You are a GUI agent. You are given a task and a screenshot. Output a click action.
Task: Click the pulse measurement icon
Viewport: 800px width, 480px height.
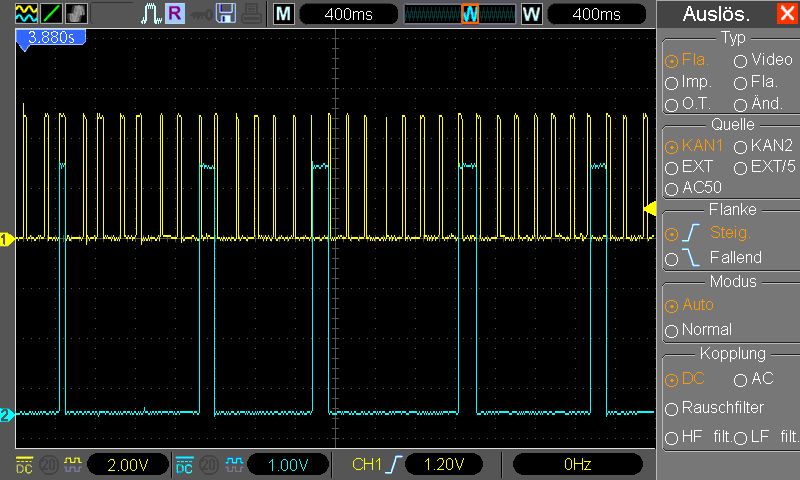point(150,14)
